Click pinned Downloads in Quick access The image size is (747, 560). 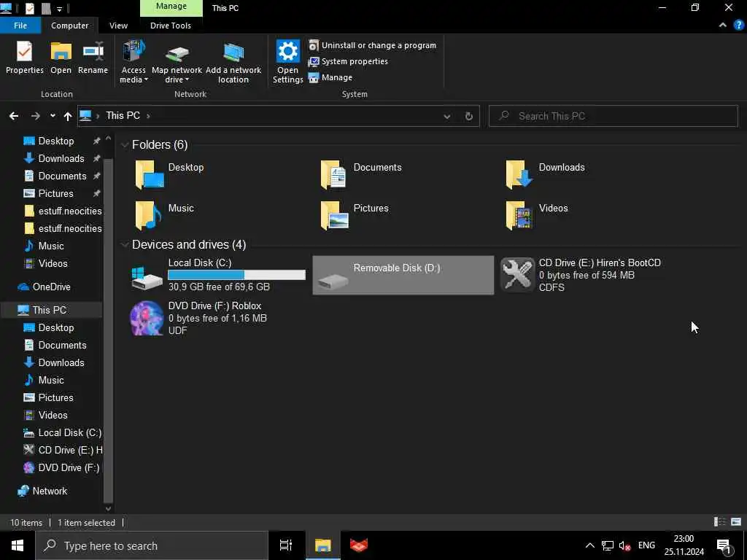pos(61,158)
